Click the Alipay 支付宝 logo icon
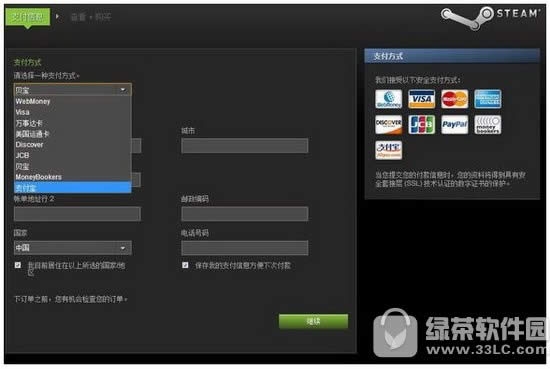Screen dimensions: 550x369 [388, 150]
